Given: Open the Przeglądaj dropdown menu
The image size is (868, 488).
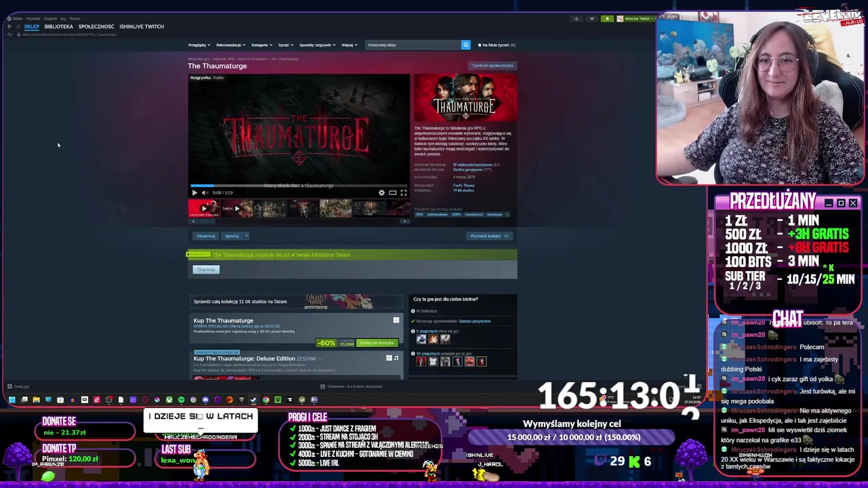Looking at the screenshot, I should click(198, 45).
